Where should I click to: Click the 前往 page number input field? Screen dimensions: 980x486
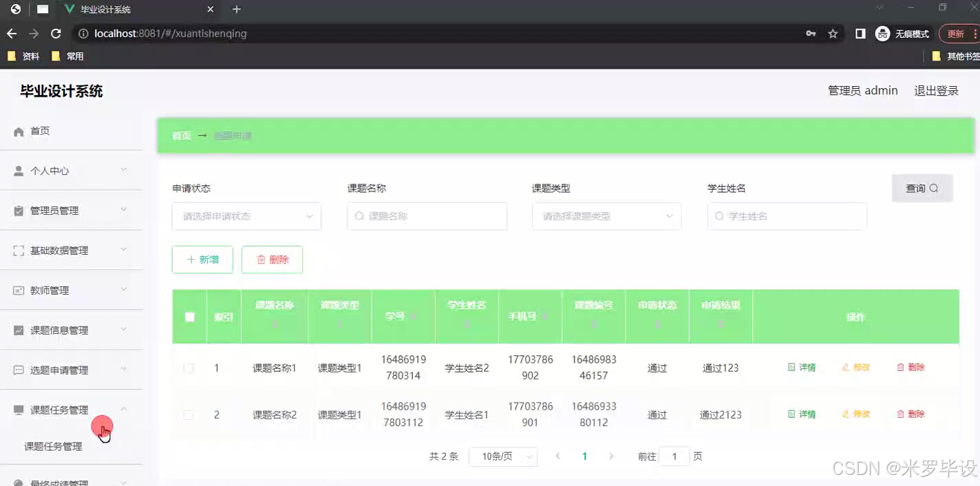click(674, 456)
